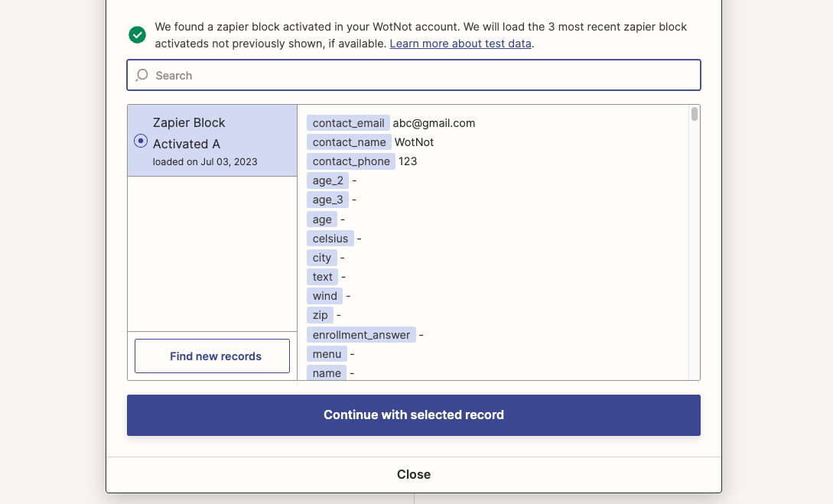Image resolution: width=833 pixels, height=504 pixels.
Task: Click the age_2 field tag
Action: 328,180
